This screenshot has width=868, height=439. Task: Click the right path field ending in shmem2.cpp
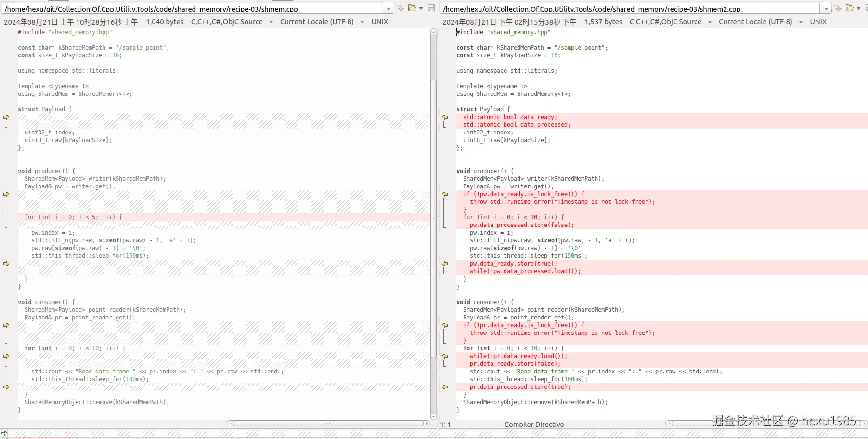pos(630,9)
